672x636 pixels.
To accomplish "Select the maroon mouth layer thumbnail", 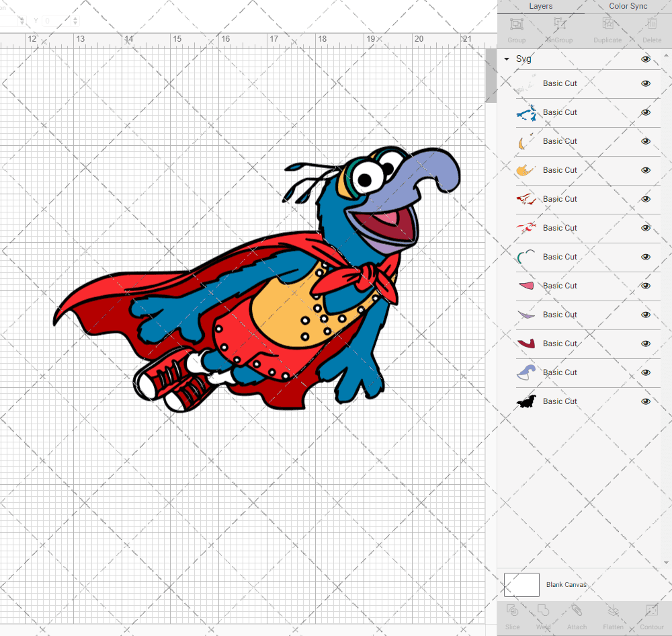I will [x=526, y=344].
